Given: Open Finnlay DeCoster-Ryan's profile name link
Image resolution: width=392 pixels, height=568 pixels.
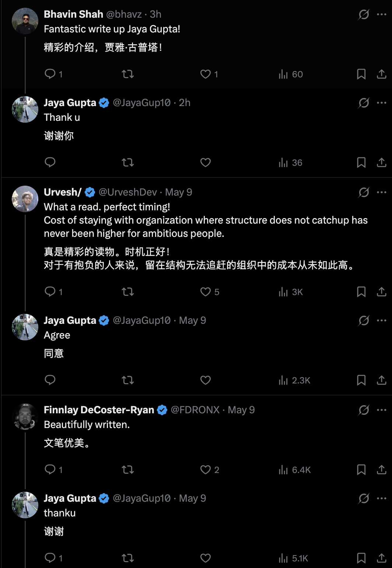Looking at the screenshot, I should pyautogui.click(x=99, y=410).
